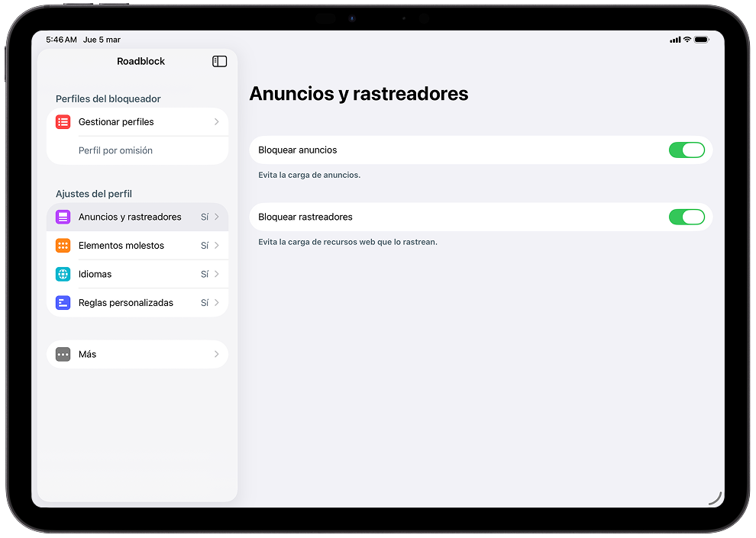Click the teal Idiomas globe icon
This screenshot has width=756, height=538.
(x=63, y=274)
